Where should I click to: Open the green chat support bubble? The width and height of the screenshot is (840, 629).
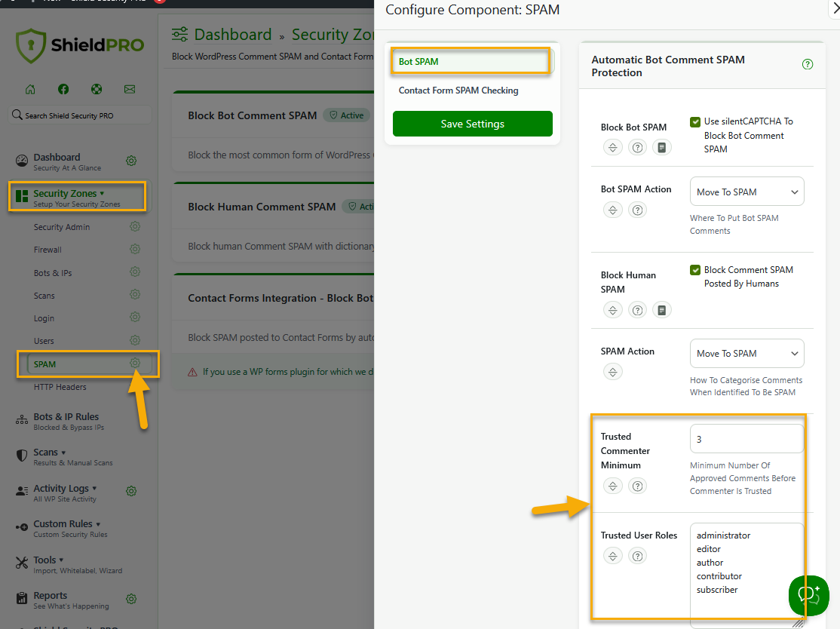(809, 595)
